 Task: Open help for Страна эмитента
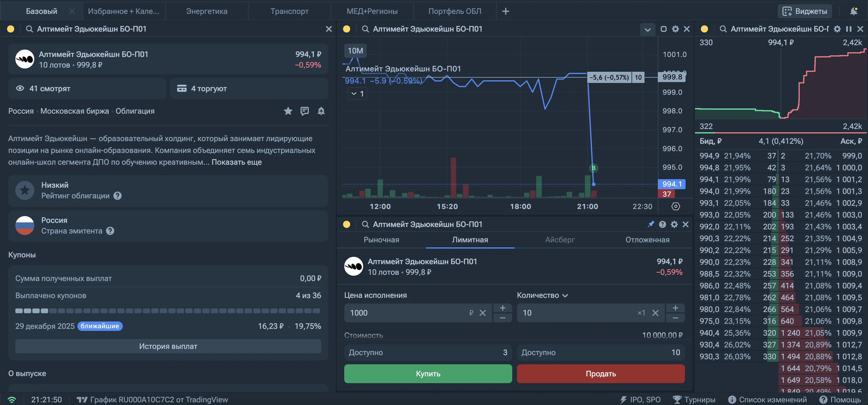point(110,231)
